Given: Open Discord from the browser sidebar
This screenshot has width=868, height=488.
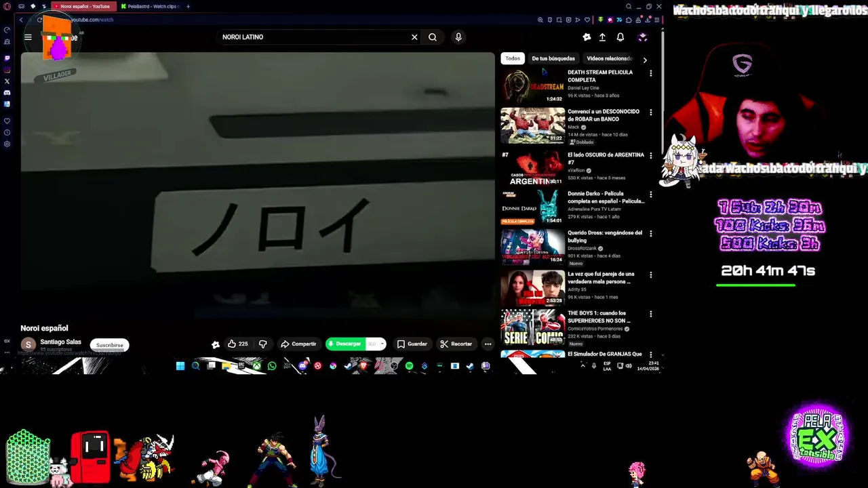Looking at the screenshot, I should pyautogui.click(x=7, y=93).
